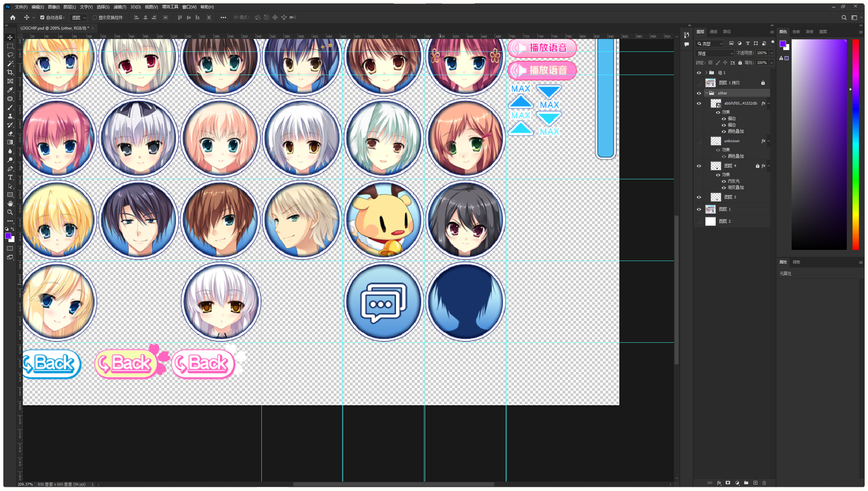This screenshot has width=868, height=491.
Task: Select the Horizontal Type tool
Action: point(10,177)
